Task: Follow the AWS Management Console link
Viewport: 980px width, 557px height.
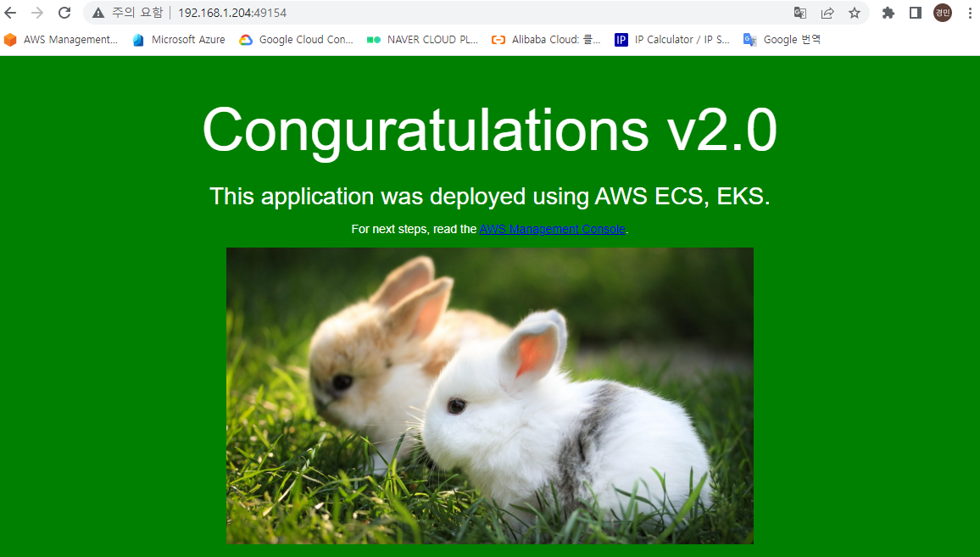Action: pos(552,230)
